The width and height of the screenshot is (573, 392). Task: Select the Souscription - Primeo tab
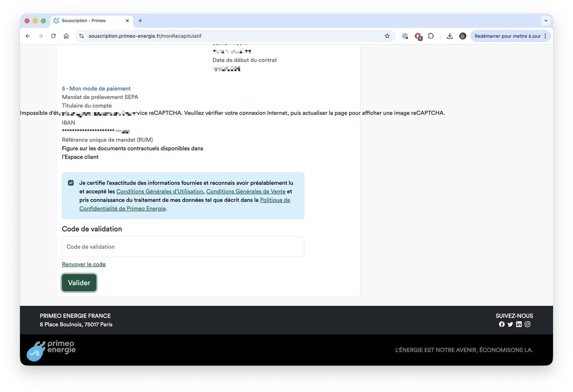pyautogui.click(x=92, y=21)
